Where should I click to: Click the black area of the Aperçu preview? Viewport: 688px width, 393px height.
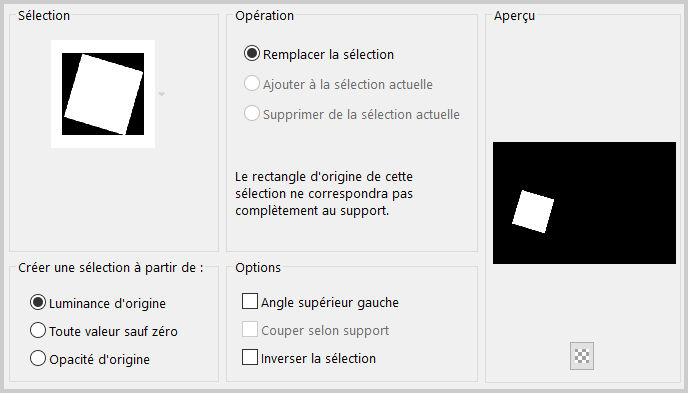pyautogui.click(x=614, y=202)
